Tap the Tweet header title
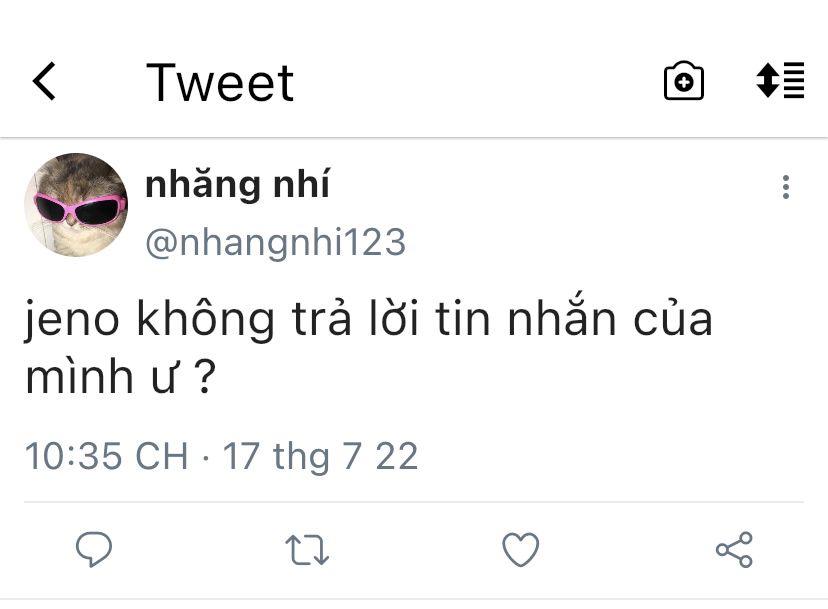 tap(220, 82)
